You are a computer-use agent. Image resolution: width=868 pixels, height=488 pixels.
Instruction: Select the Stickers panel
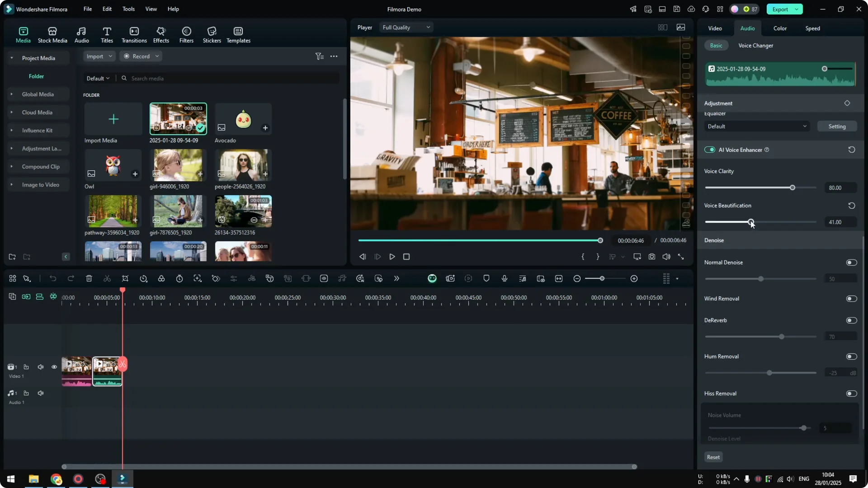point(212,34)
